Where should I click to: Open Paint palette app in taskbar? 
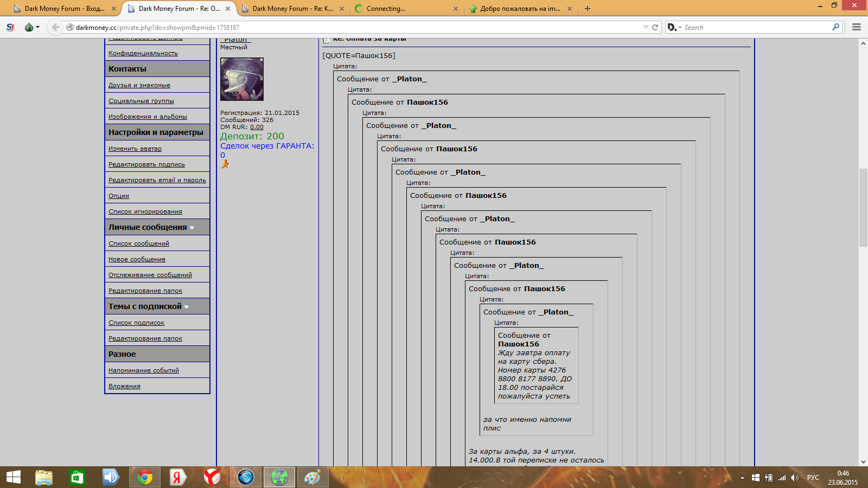(x=313, y=477)
